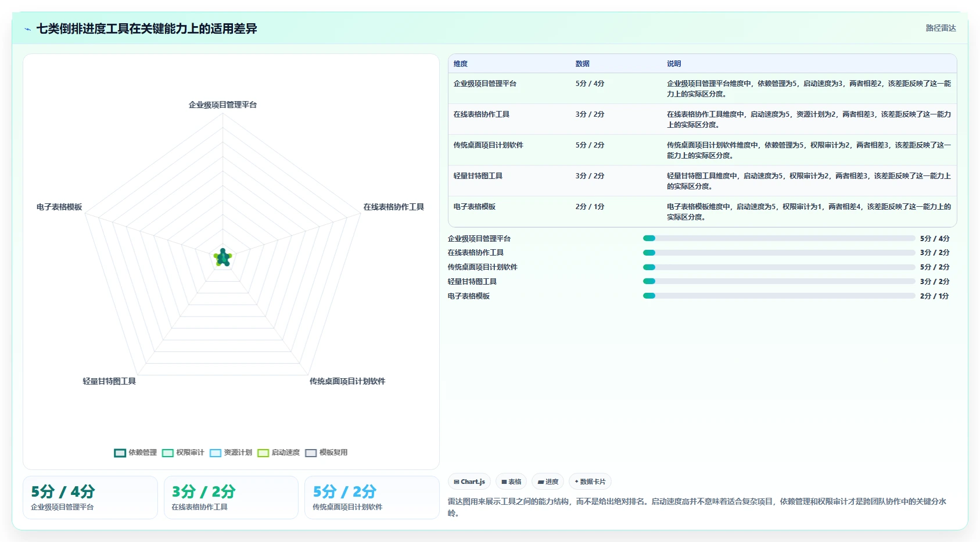Click the radar data cluster at chart center
This screenshot has height=542, width=980.
click(x=222, y=257)
